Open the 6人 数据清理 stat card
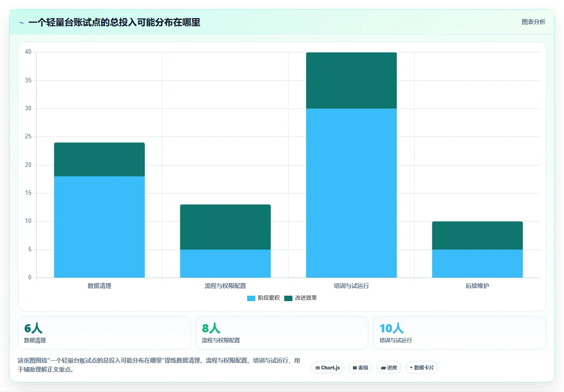The image size is (564, 392). 104,333
